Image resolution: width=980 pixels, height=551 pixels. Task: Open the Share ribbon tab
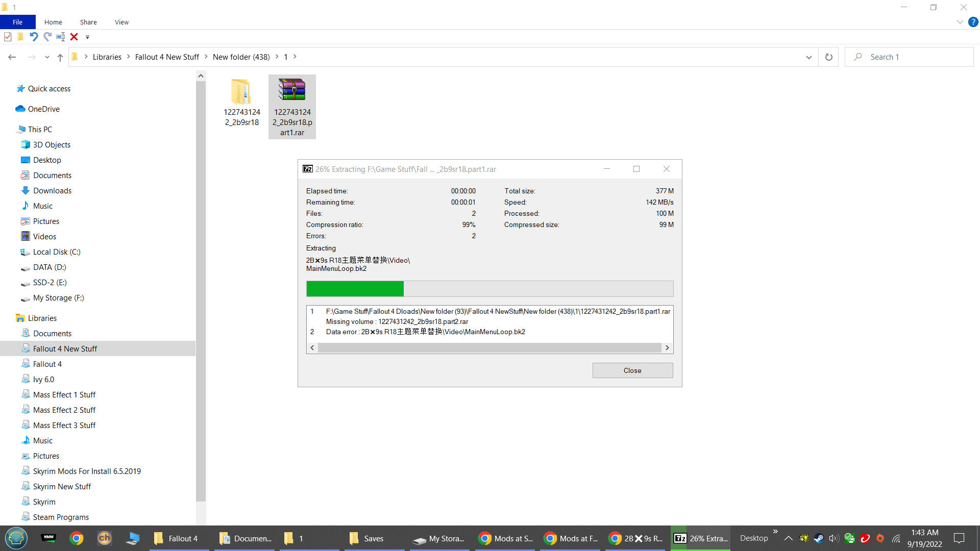(88, 22)
